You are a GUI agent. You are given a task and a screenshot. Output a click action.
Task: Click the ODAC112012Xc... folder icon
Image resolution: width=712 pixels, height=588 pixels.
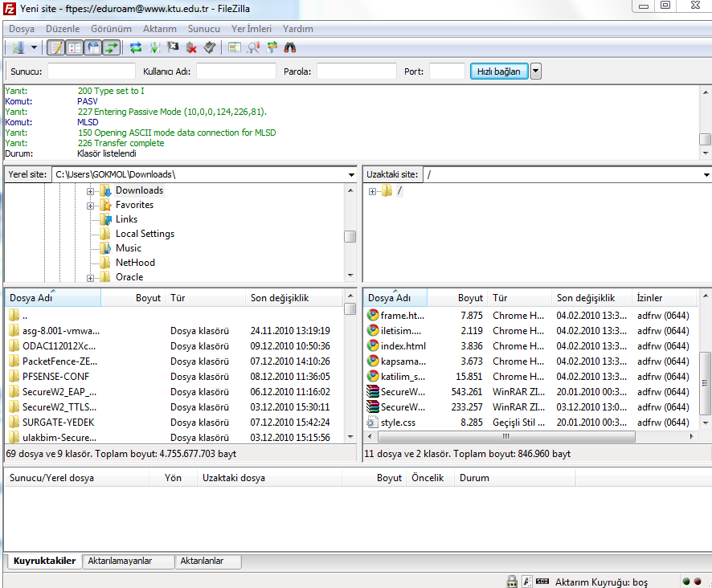click(x=14, y=346)
